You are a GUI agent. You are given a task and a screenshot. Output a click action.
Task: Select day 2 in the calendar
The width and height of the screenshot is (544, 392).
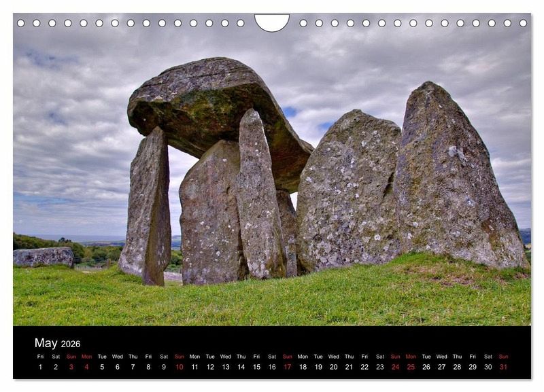(56, 367)
